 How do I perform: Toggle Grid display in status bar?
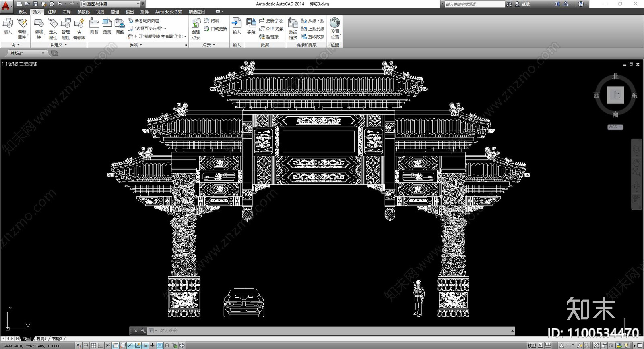click(x=93, y=345)
